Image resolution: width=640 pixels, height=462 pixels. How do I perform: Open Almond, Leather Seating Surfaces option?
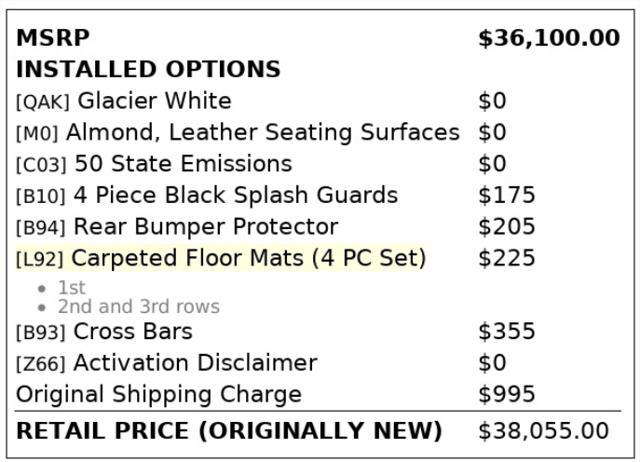point(262,132)
